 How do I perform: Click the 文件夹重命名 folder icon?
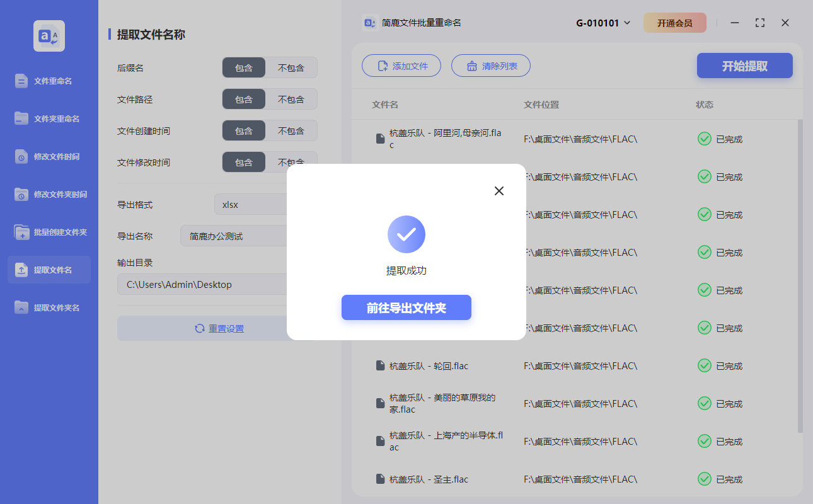tap(21, 118)
